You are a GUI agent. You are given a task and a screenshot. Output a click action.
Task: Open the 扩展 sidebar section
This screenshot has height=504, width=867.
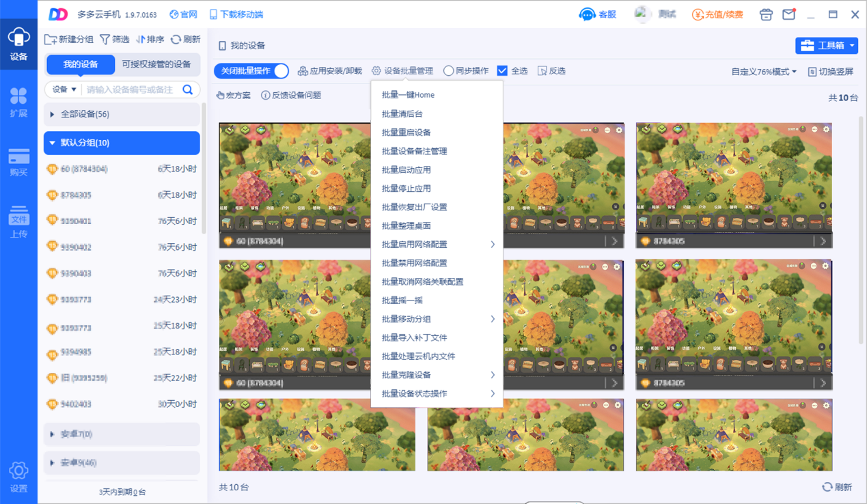point(18,102)
